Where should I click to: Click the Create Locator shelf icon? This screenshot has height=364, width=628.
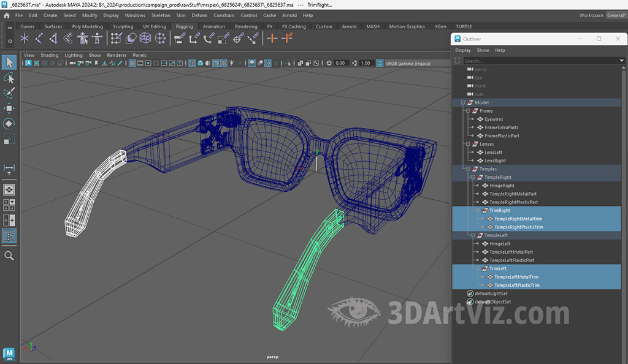25,39
